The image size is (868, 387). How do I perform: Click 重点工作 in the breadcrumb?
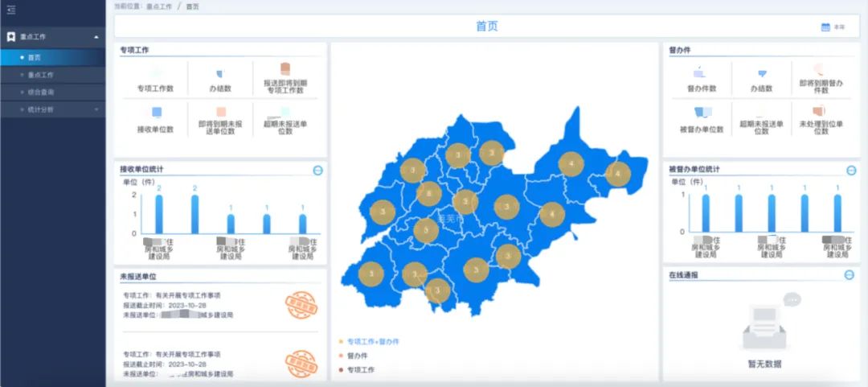click(161, 6)
